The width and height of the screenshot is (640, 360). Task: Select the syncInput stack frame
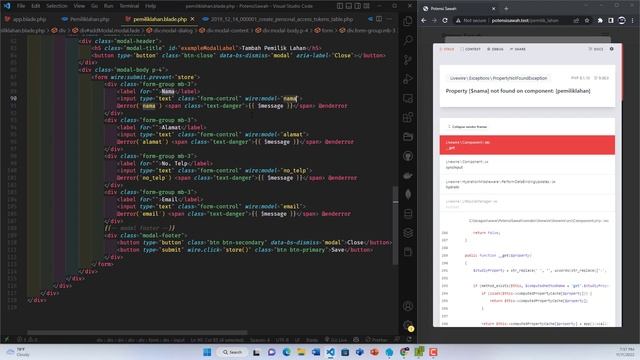click(527, 164)
